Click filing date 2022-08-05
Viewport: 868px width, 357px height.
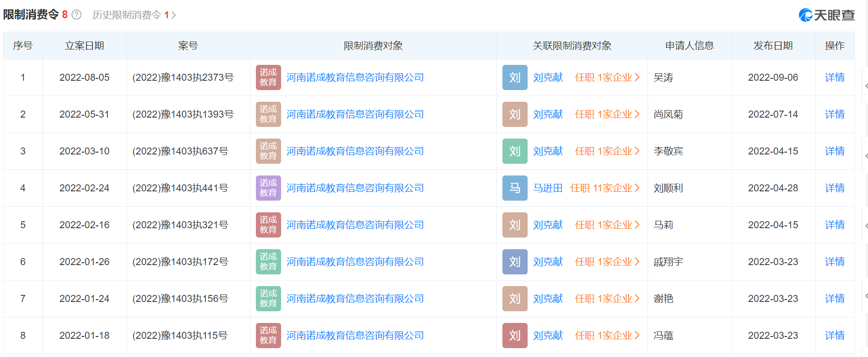point(85,77)
